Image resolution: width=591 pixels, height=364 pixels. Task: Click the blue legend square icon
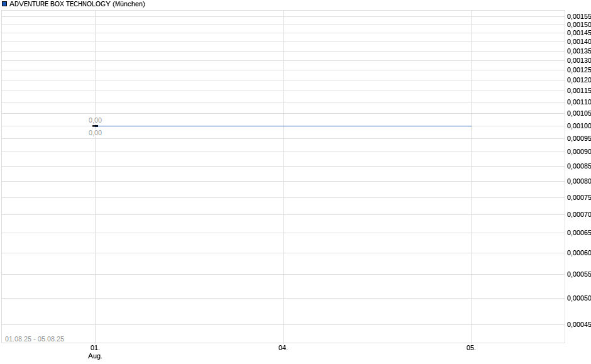point(5,4)
